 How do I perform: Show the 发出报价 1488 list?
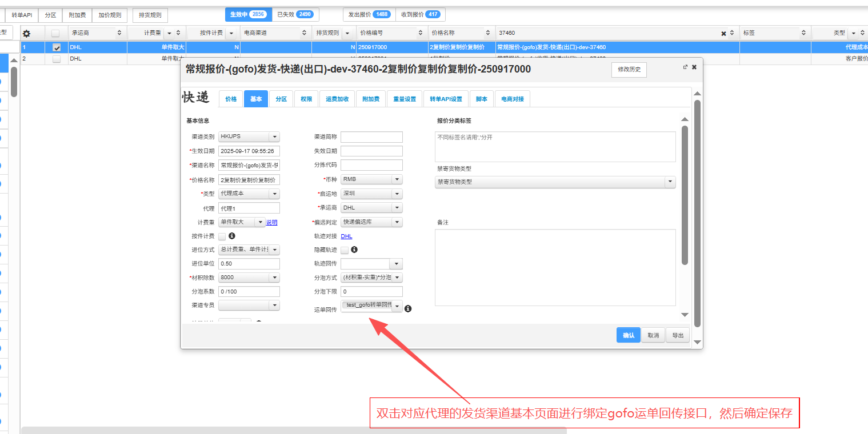(369, 14)
